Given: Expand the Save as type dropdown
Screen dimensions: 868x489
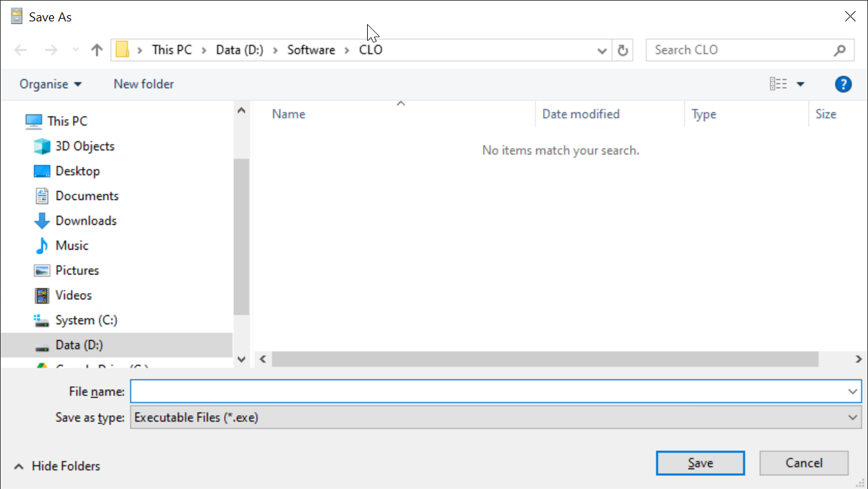Looking at the screenshot, I should coord(853,417).
